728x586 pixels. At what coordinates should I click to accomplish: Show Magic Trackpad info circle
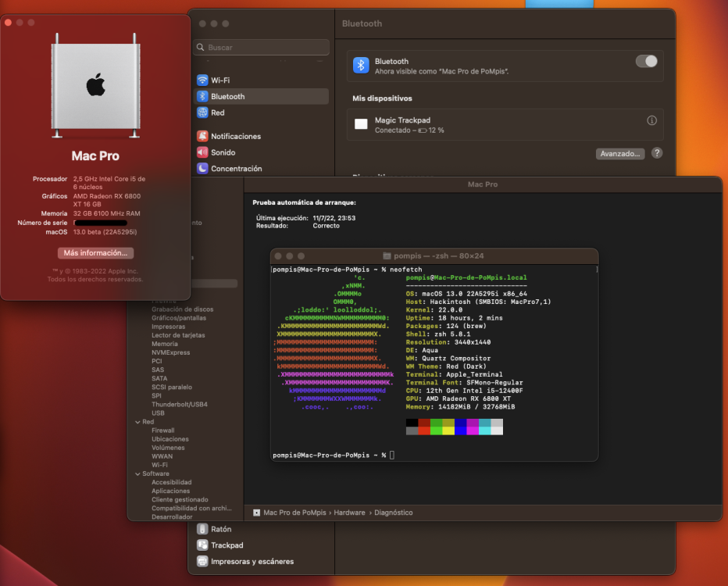652,121
